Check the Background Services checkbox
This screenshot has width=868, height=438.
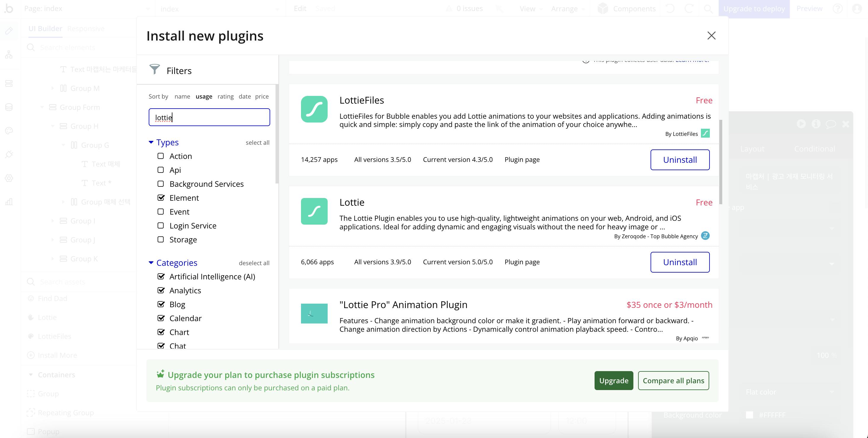[161, 183]
